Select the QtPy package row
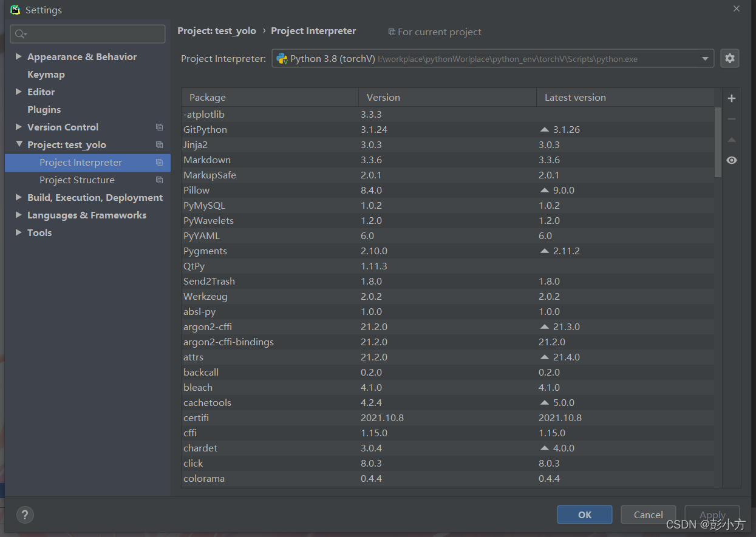 tap(448, 266)
